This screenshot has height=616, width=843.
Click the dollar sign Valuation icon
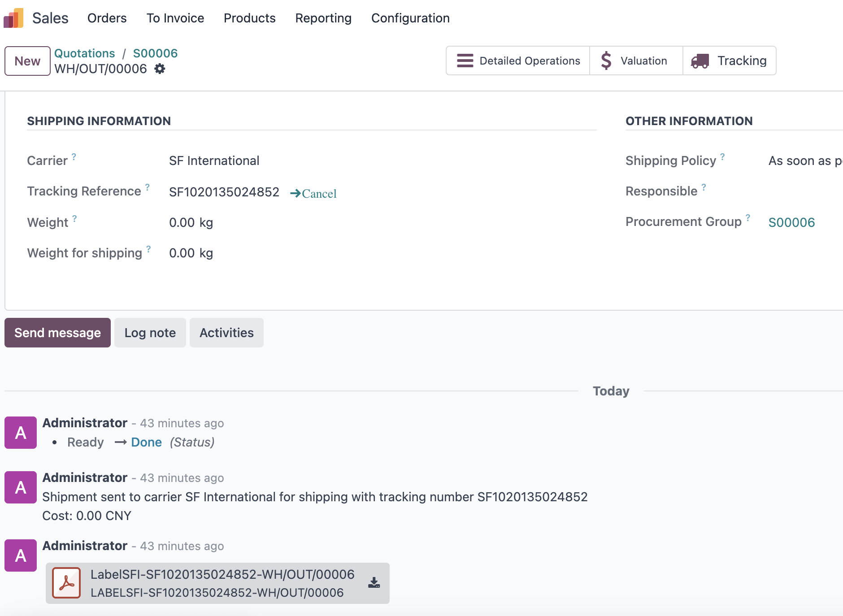[x=606, y=61]
